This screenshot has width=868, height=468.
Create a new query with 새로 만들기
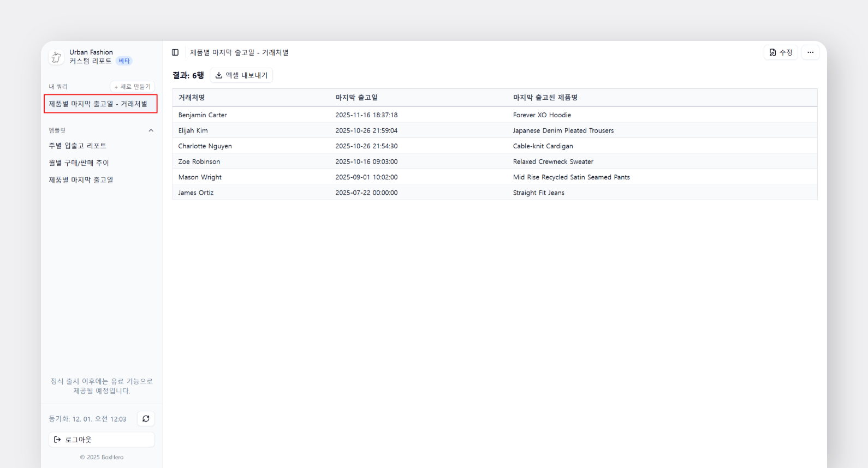pos(133,87)
